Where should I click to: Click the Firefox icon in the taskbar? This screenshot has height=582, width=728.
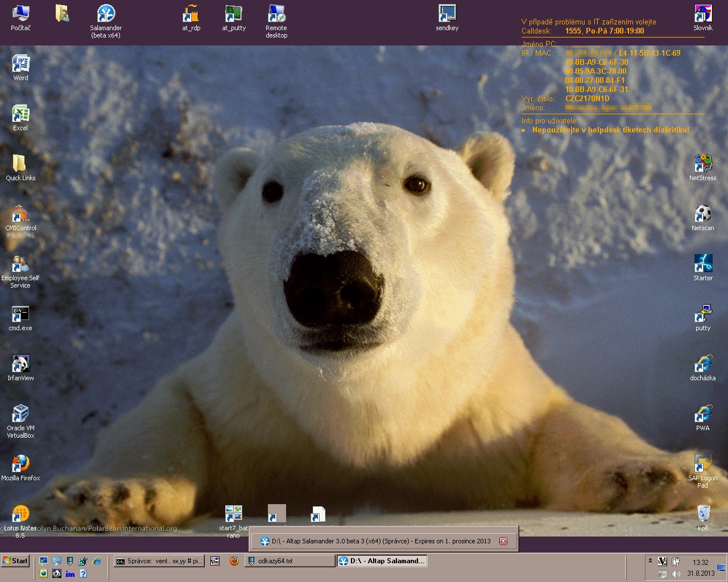coord(234,561)
